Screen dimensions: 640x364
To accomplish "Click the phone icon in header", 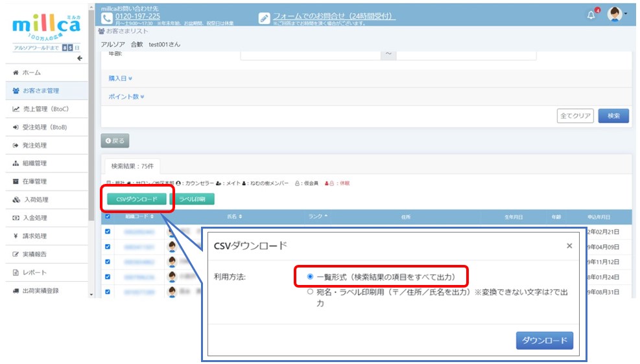I will pos(108,17).
